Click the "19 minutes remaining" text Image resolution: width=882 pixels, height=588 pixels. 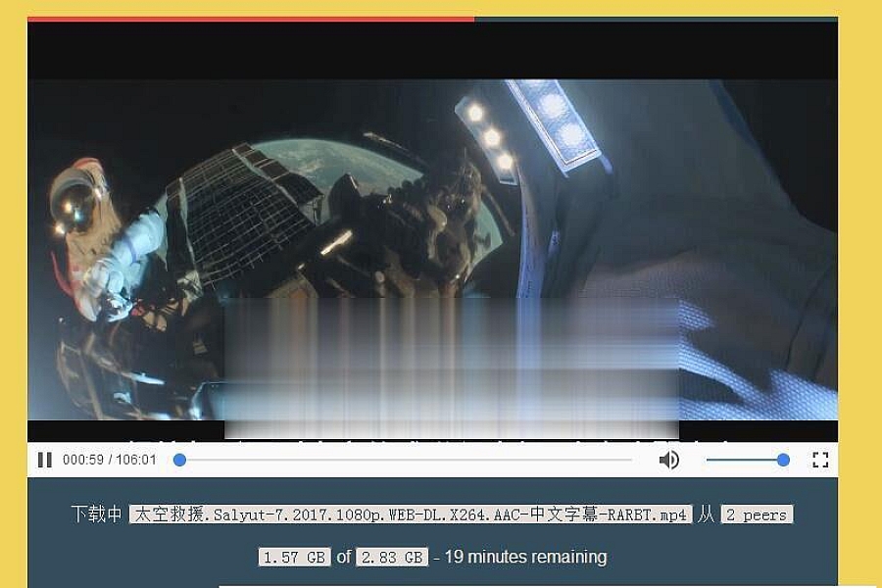pos(525,557)
